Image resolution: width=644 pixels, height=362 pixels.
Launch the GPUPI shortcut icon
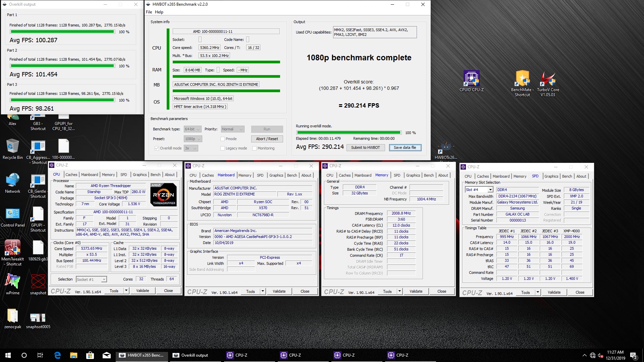click(38, 219)
